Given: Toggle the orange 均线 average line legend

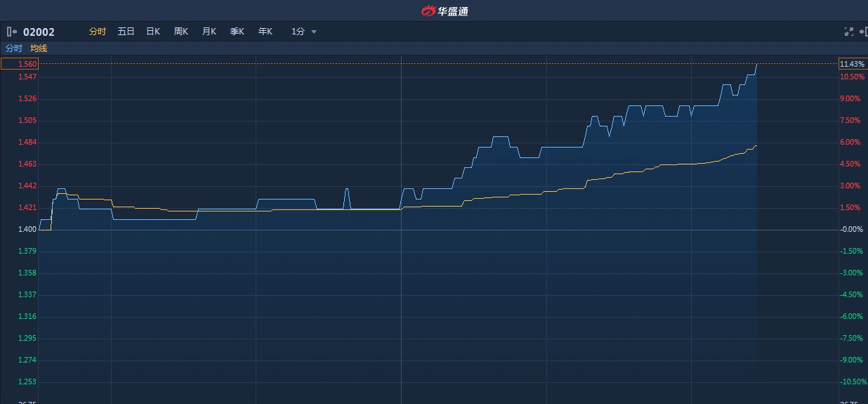Looking at the screenshot, I should [x=39, y=48].
